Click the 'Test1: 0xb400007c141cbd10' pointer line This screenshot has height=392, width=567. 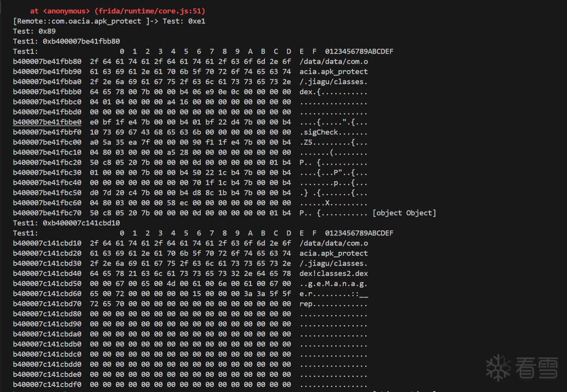click(x=66, y=223)
